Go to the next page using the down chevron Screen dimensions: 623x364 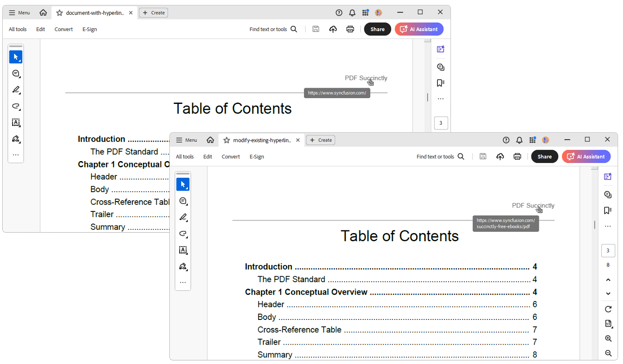pyautogui.click(x=608, y=293)
